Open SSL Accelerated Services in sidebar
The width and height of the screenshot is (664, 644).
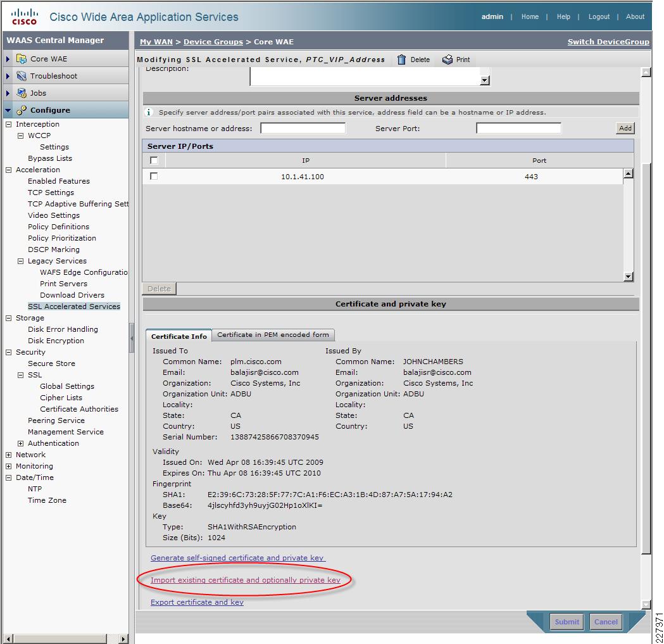click(74, 306)
